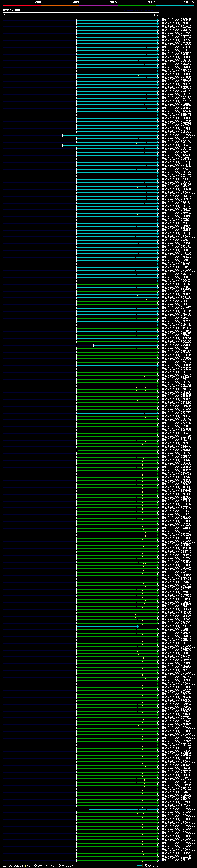Click label UniRef100_Q6UJX5
The height and width of the screenshot is (868, 197).
(x=177, y=94)
